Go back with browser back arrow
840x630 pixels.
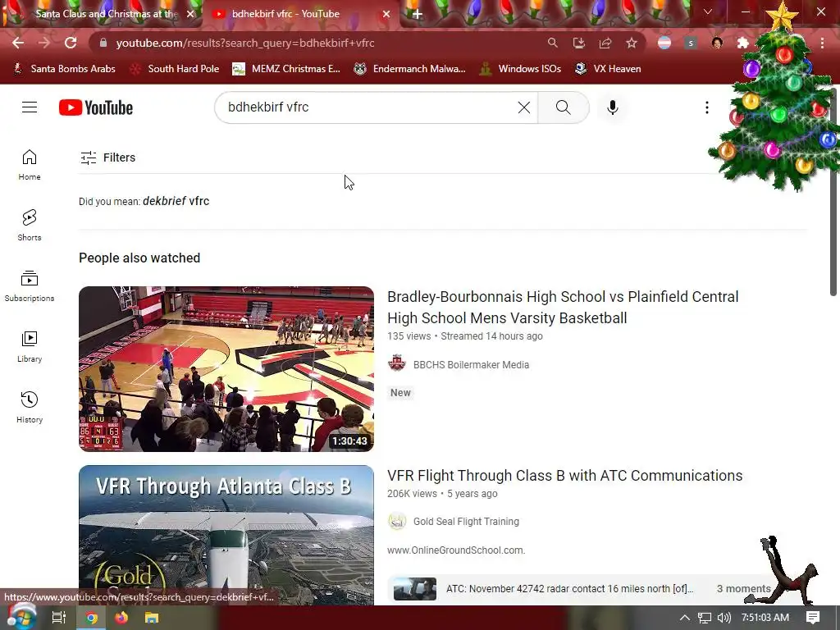[x=18, y=43]
